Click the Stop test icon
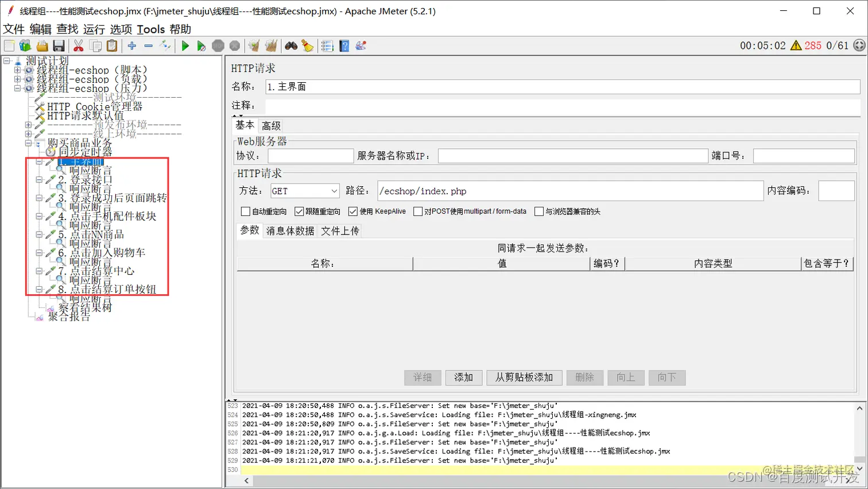Image resolution: width=868 pixels, height=489 pixels. click(218, 46)
